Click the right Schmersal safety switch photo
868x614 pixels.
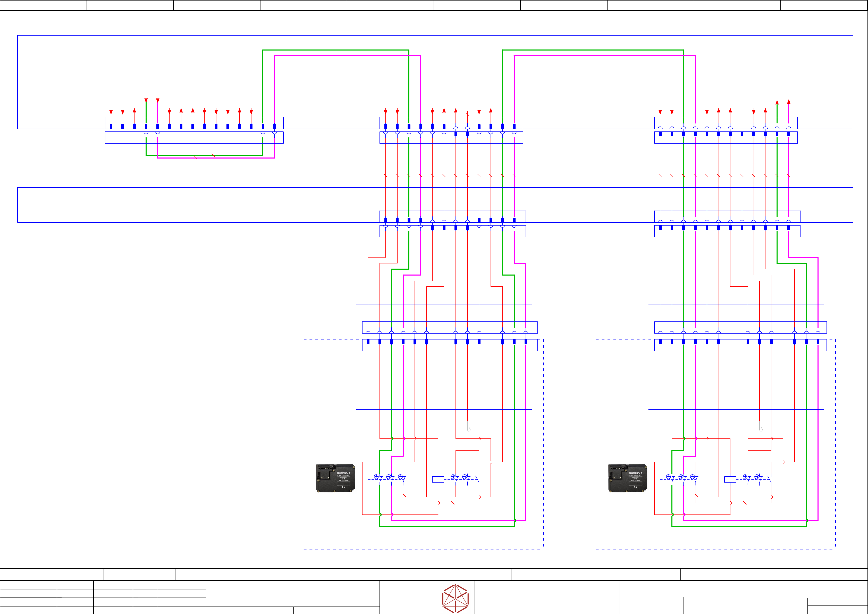(x=628, y=478)
